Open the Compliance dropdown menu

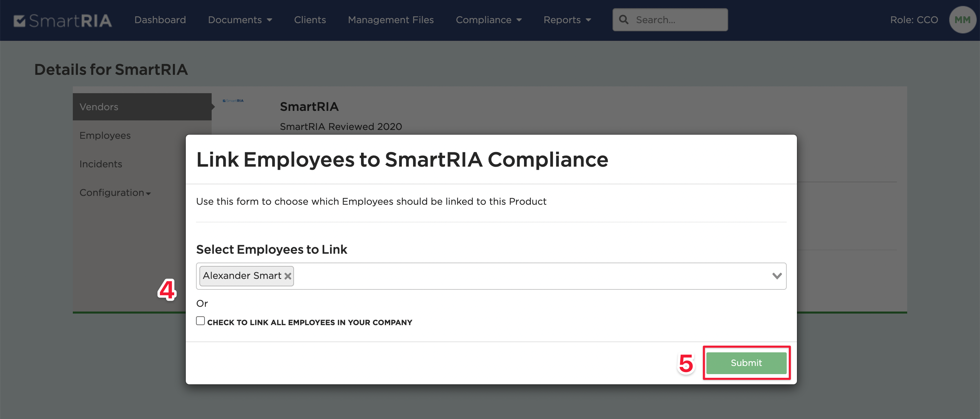coord(489,20)
